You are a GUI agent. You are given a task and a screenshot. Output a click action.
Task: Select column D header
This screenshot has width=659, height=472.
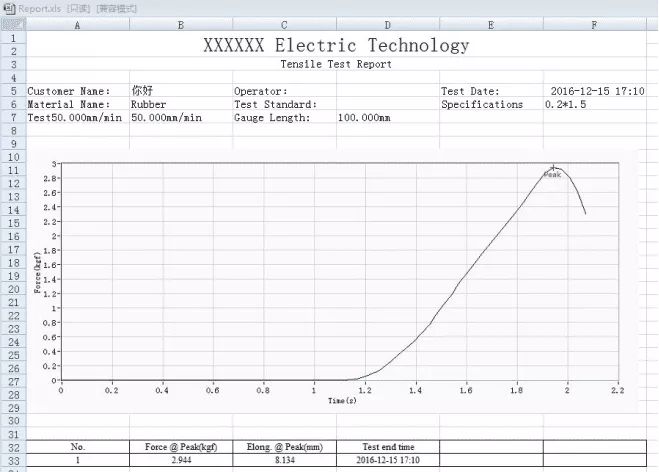[387, 25]
